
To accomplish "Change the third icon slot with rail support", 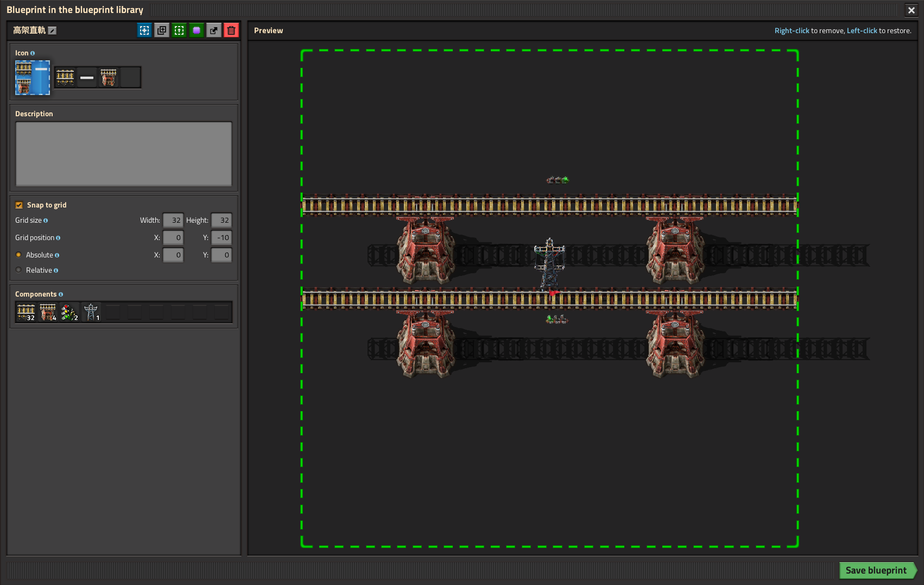I will (x=109, y=78).
